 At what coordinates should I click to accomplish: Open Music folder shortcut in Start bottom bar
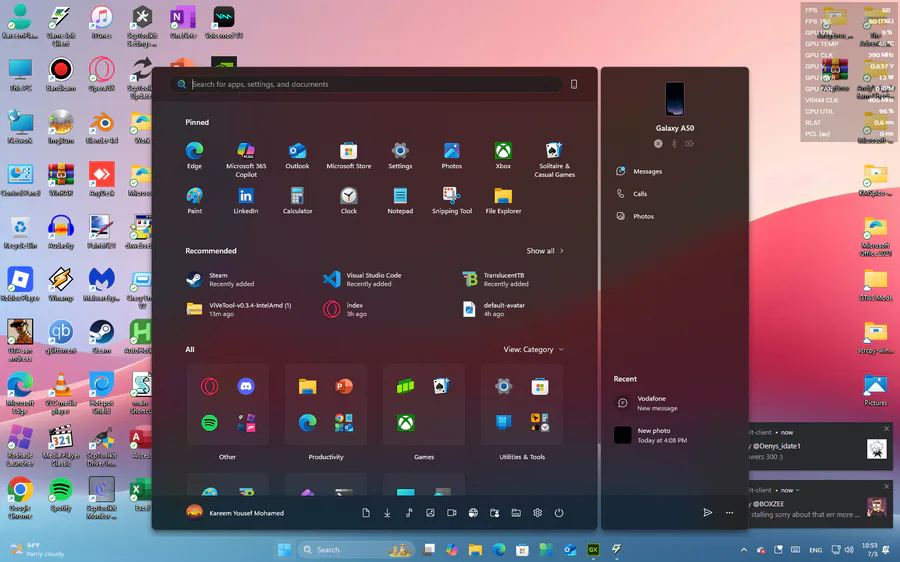[x=409, y=513]
